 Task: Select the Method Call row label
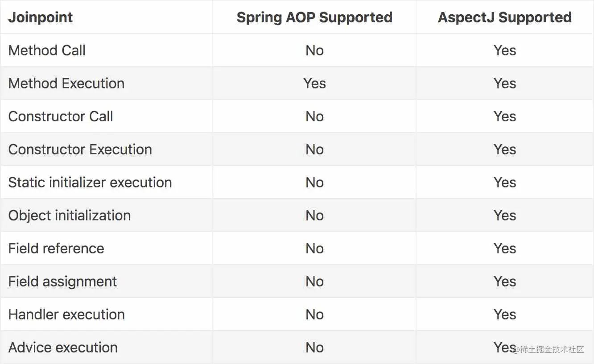(x=47, y=50)
